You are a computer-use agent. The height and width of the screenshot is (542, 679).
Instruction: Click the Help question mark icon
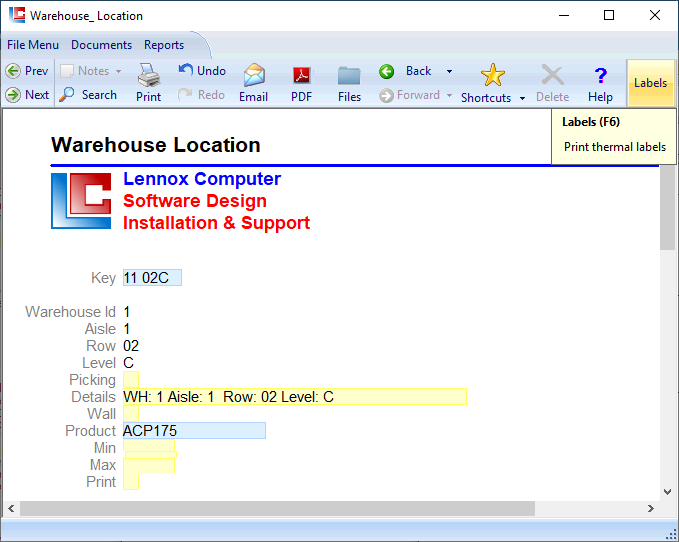(601, 76)
